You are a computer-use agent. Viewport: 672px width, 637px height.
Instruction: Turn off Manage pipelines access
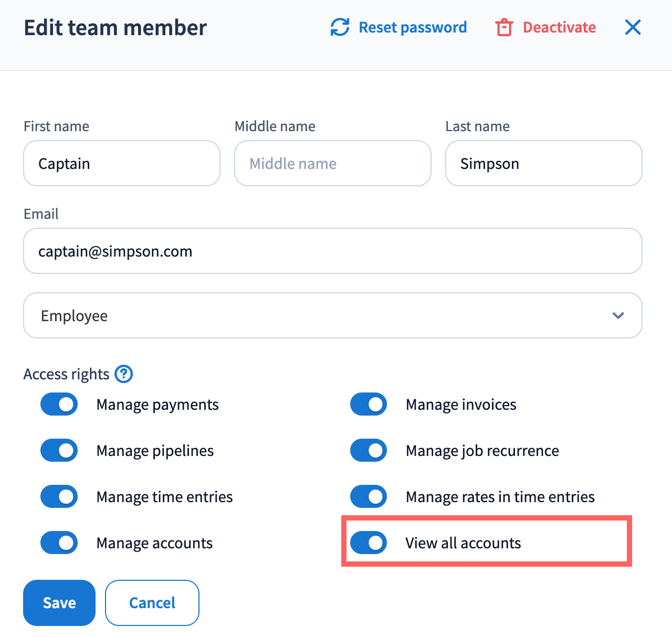[59, 451]
